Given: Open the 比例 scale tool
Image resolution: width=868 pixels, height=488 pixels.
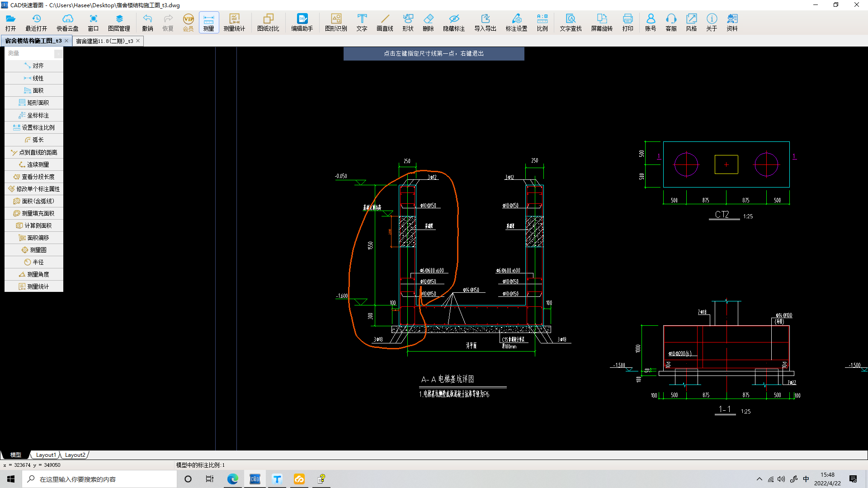Looking at the screenshot, I should pyautogui.click(x=542, y=23).
